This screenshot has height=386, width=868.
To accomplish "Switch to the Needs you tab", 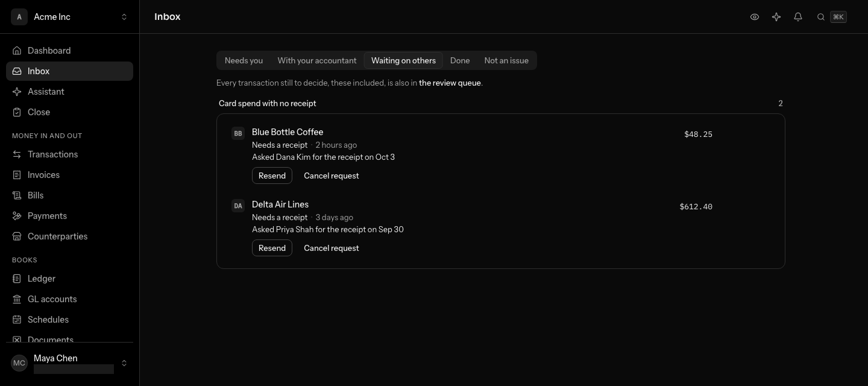I will (x=244, y=60).
